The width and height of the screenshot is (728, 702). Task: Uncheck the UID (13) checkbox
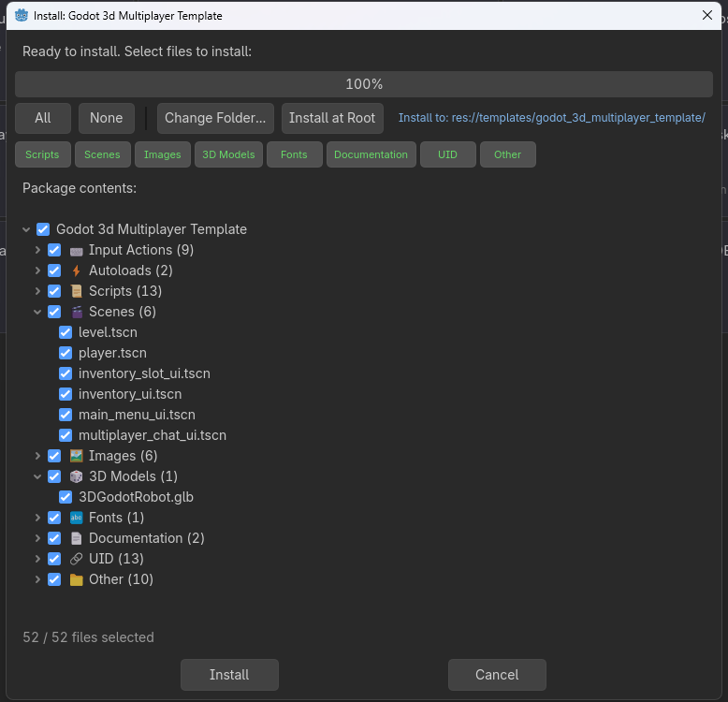tap(54, 559)
